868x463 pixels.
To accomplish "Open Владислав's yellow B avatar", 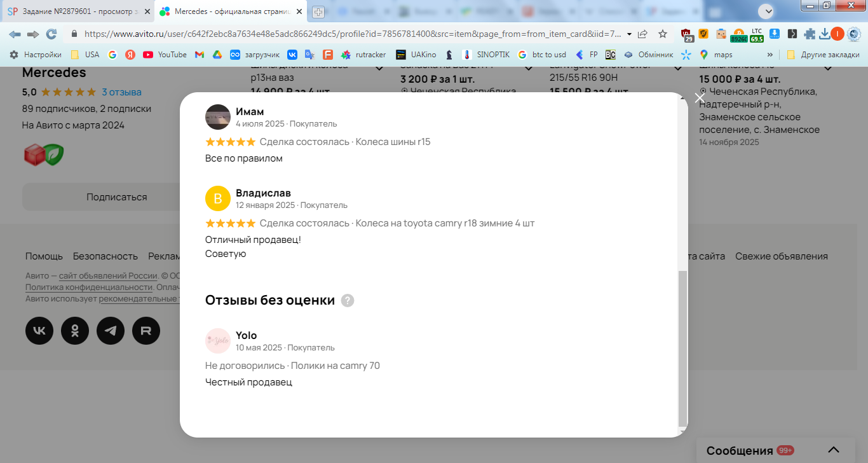I will coord(218,198).
